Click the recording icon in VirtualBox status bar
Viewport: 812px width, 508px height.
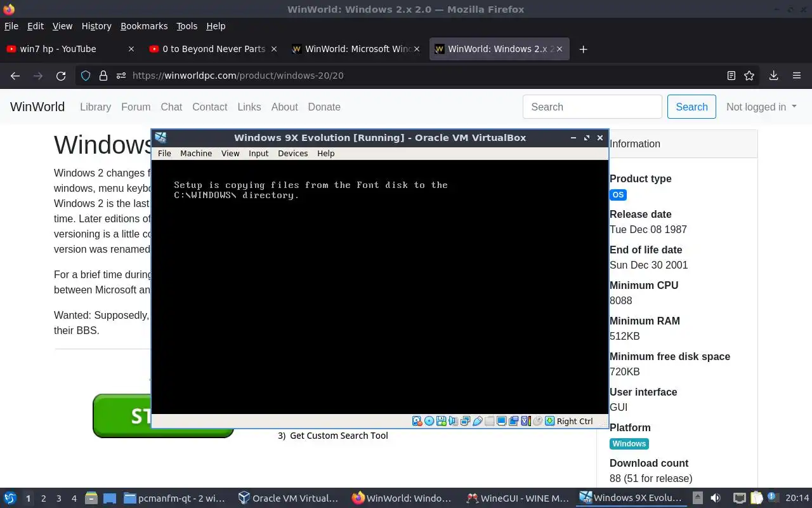513,421
